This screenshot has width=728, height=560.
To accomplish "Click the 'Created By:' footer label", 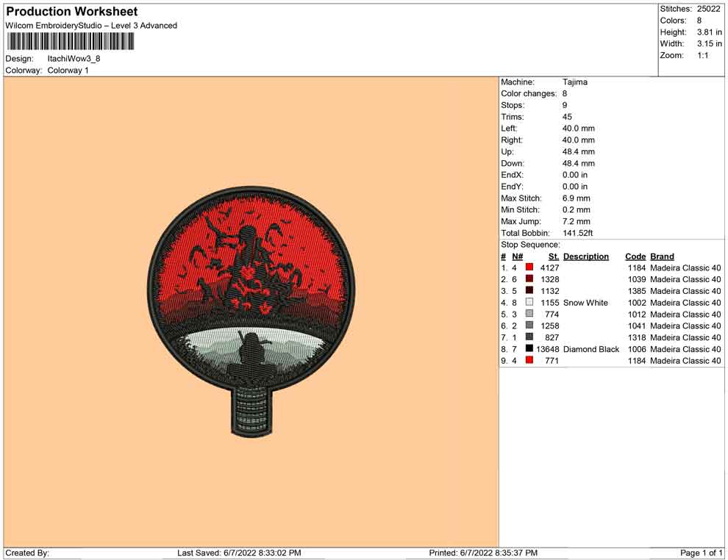I will (27, 553).
